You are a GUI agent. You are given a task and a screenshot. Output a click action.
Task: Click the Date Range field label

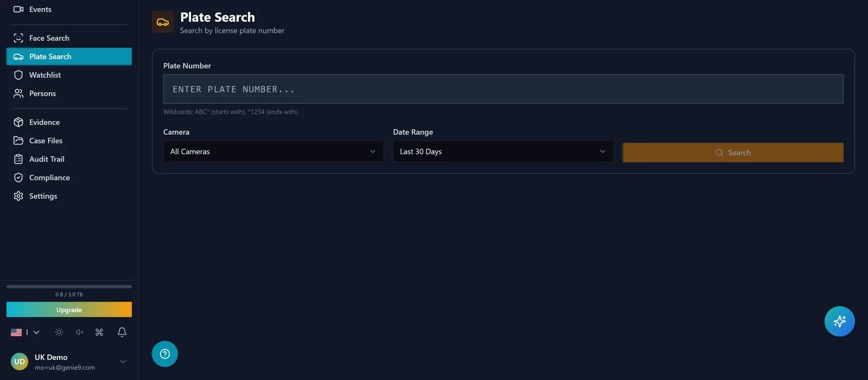(x=413, y=132)
